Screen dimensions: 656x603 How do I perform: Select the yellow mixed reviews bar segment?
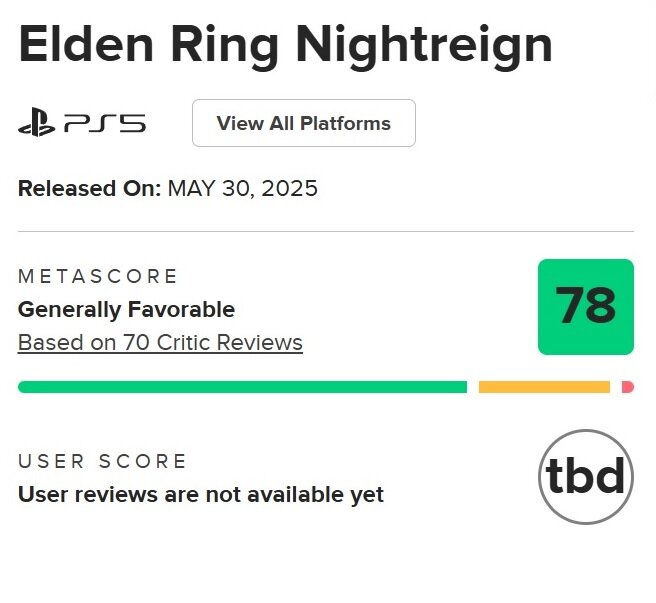point(544,387)
